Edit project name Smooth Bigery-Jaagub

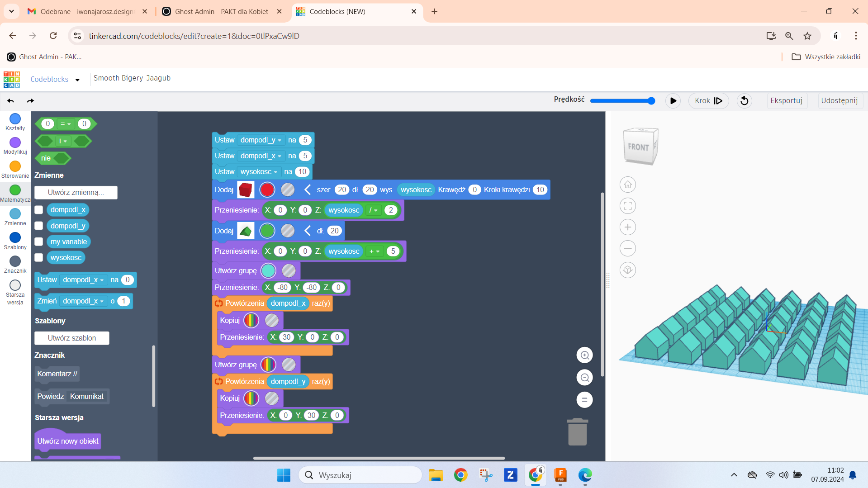tap(132, 78)
